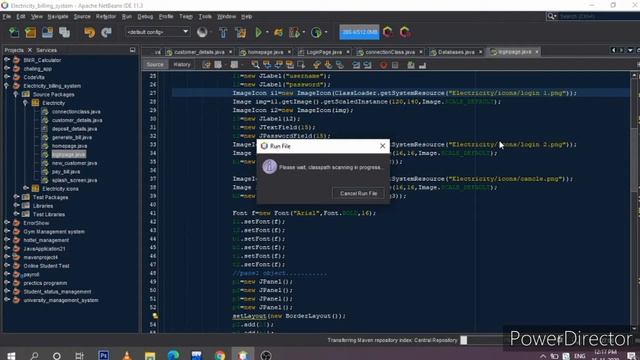Click the Profile Project icon
Screen dimensions: 640x360
[294, 32]
